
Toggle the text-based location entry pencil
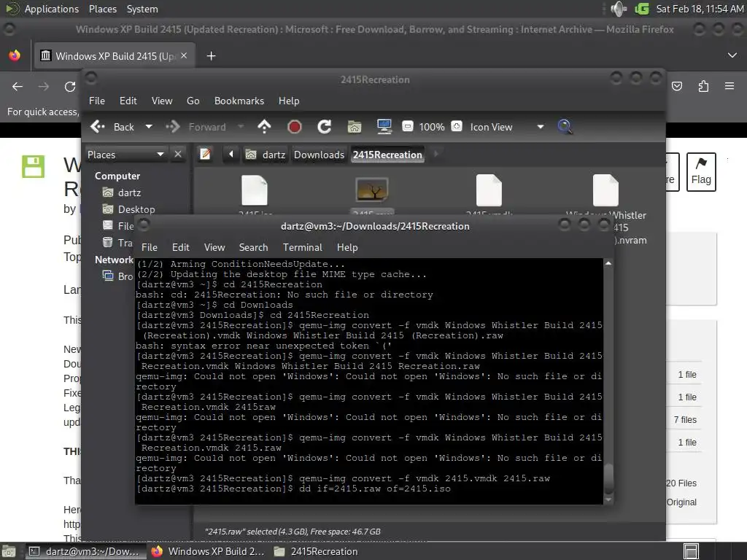click(x=205, y=155)
